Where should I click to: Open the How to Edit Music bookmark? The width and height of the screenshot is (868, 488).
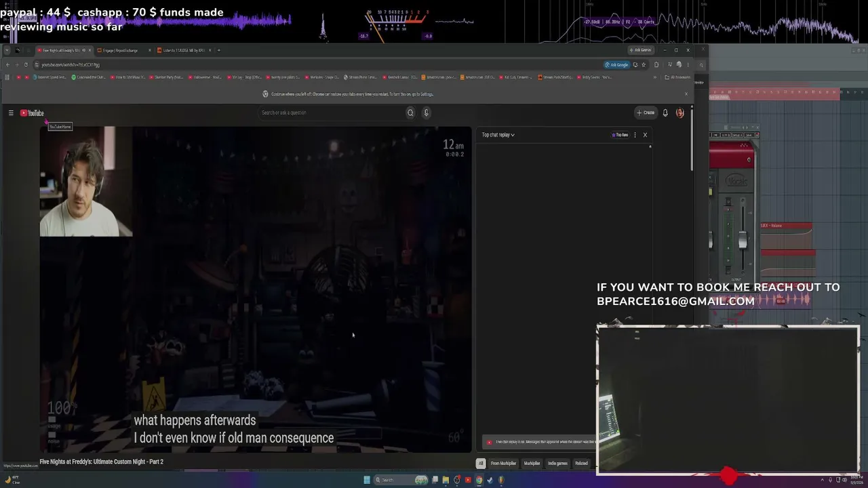coord(128,77)
